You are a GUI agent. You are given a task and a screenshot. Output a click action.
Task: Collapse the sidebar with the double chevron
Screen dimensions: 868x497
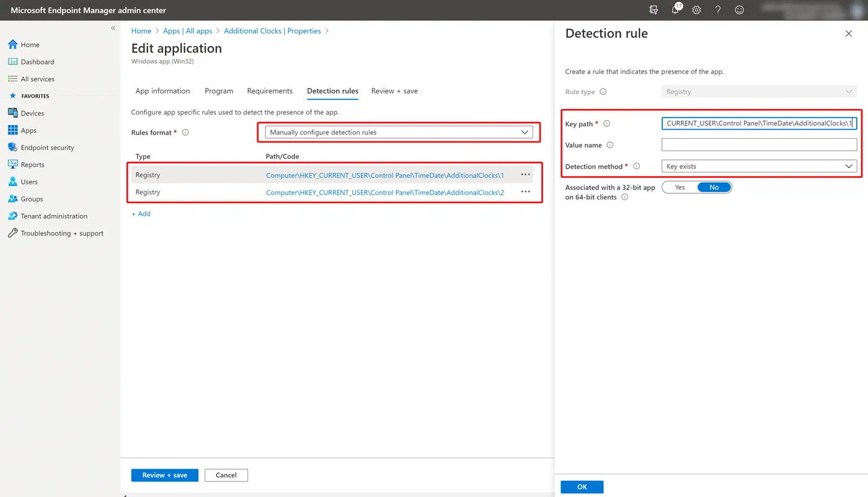(x=113, y=29)
